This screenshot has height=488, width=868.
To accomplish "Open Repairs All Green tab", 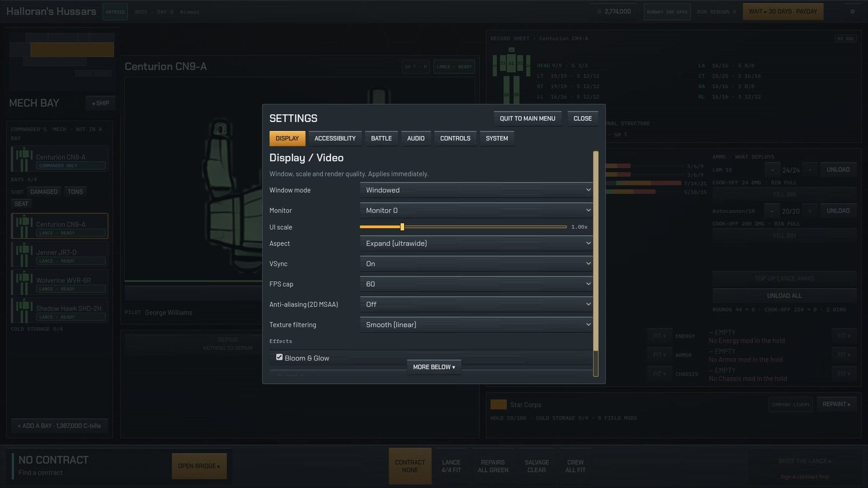I will pyautogui.click(x=493, y=466).
